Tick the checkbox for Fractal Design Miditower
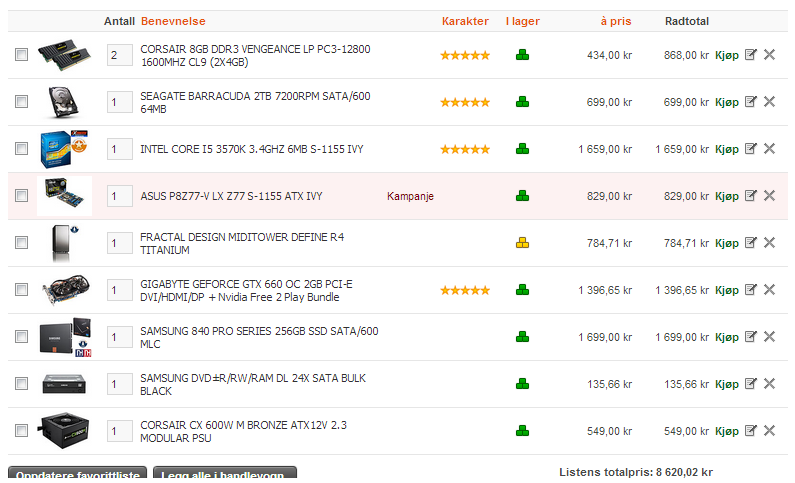The width and height of the screenshot is (795, 483). click(21, 242)
